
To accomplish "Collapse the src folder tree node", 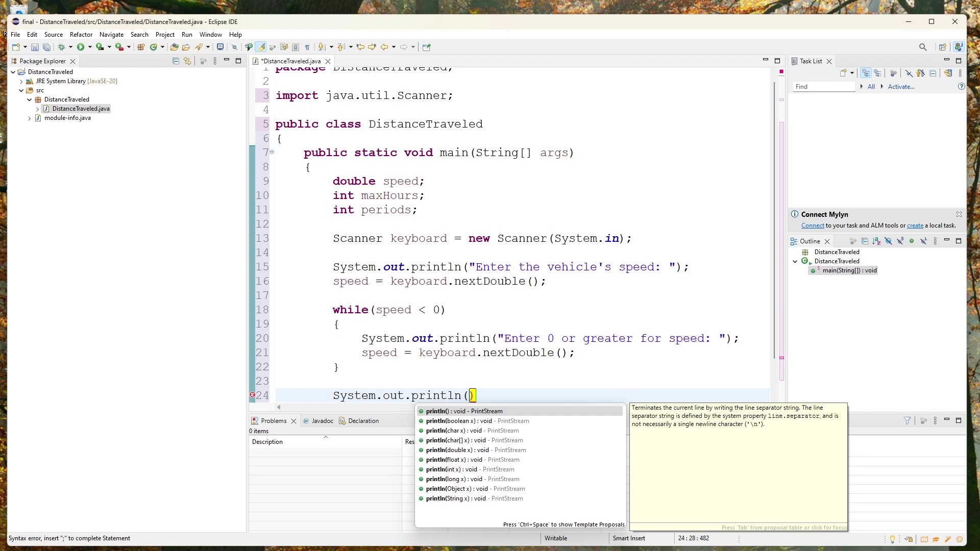I will 21,90.
